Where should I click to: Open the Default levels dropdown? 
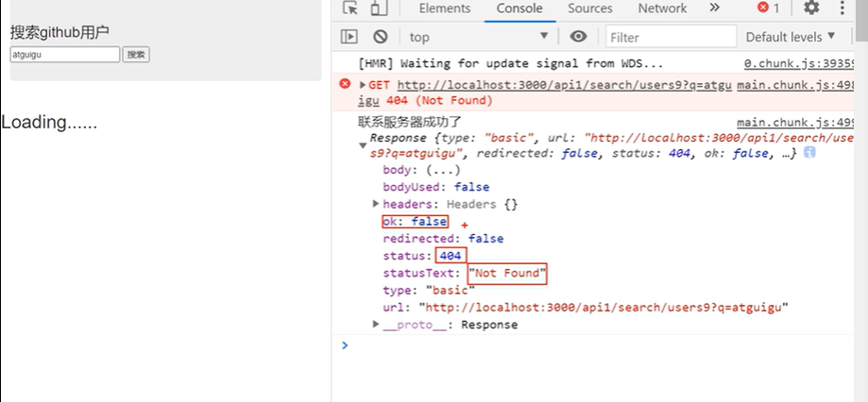(791, 37)
